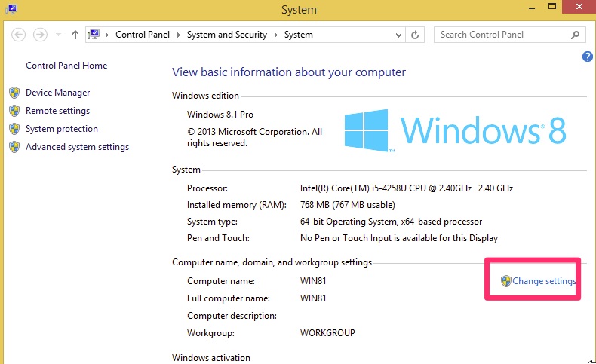Select the Full computer name value WIN81
Viewport: 596px width, 364px height.
pos(313,298)
